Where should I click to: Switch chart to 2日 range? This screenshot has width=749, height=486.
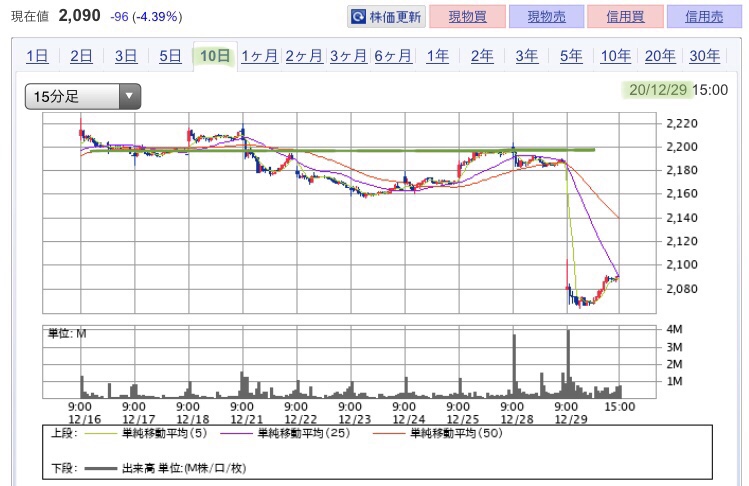pos(81,56)
